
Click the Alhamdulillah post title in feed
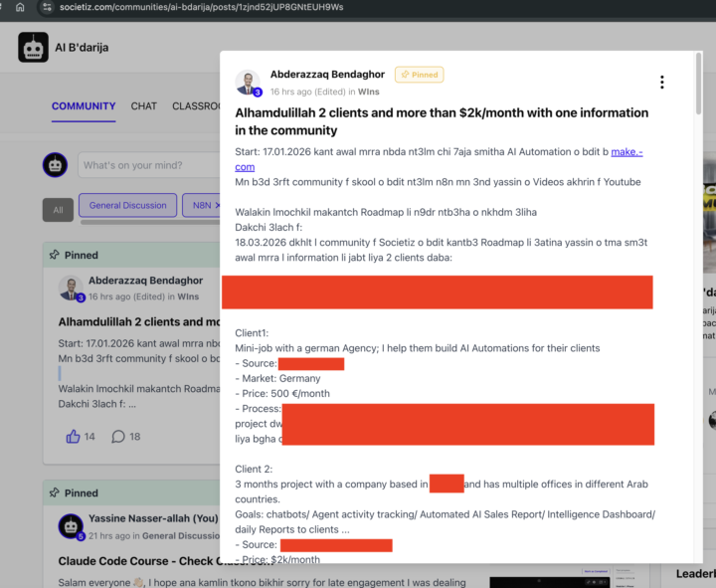139,321
